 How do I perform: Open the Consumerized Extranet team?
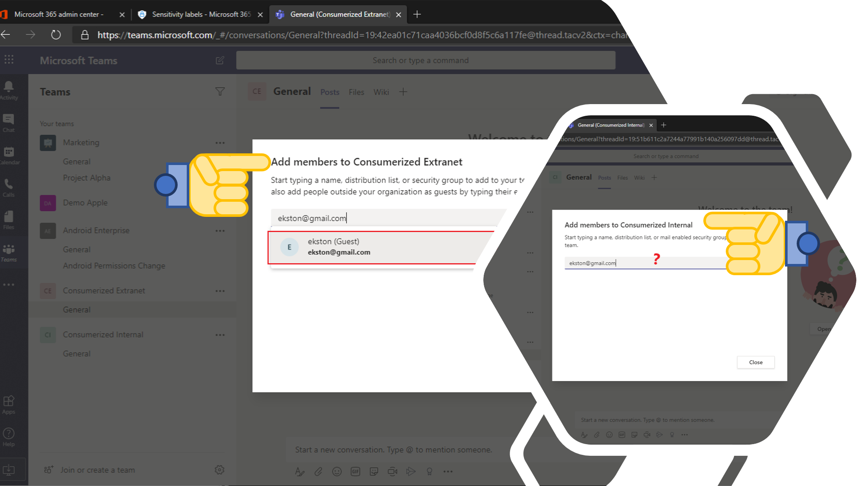(104, 291)
